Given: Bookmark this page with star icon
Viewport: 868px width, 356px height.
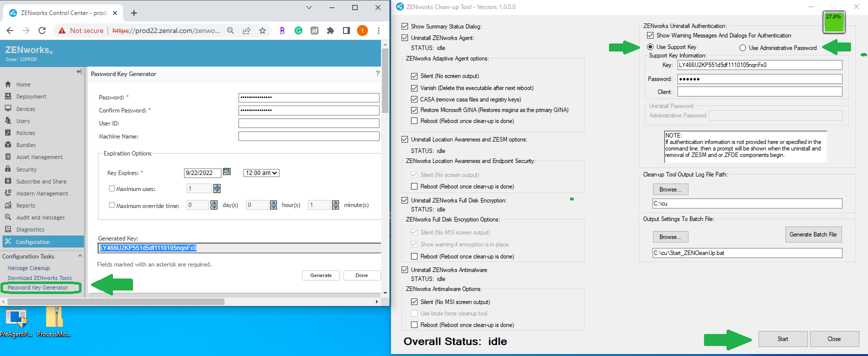Looking at the screenshot, I should (262, 30).
